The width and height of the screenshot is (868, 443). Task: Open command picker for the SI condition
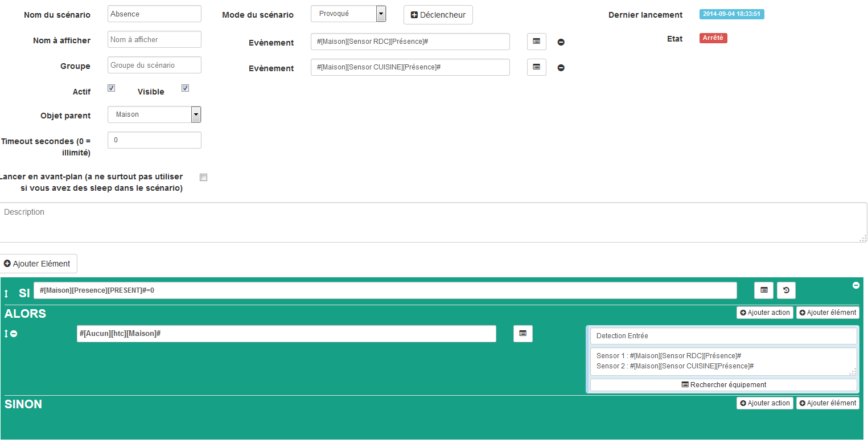(x=764, y=290)
